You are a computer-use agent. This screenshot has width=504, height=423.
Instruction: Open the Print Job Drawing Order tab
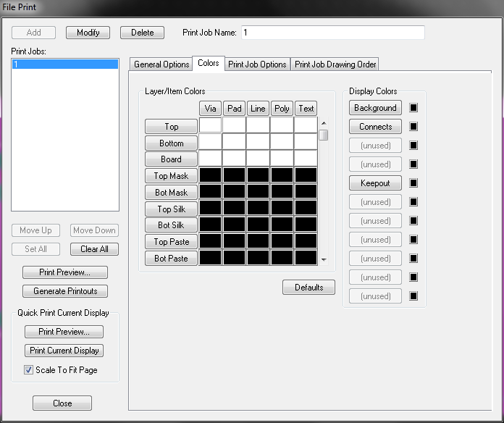coord(335,64)
